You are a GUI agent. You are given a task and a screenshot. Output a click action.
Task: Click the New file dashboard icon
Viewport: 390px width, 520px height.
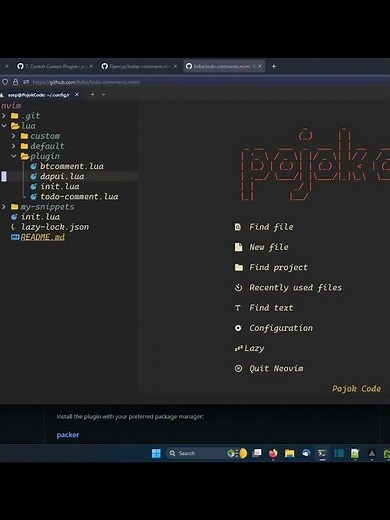pos(238,247)
